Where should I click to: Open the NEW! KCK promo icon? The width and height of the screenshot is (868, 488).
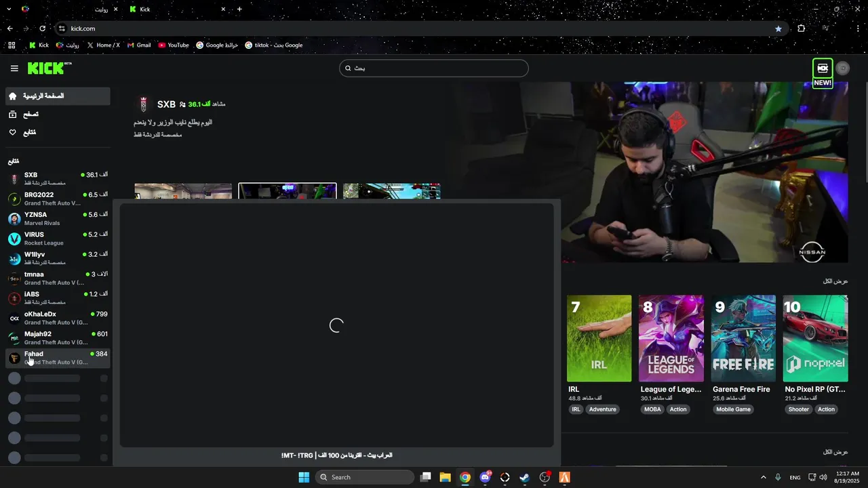coord(823,73)
